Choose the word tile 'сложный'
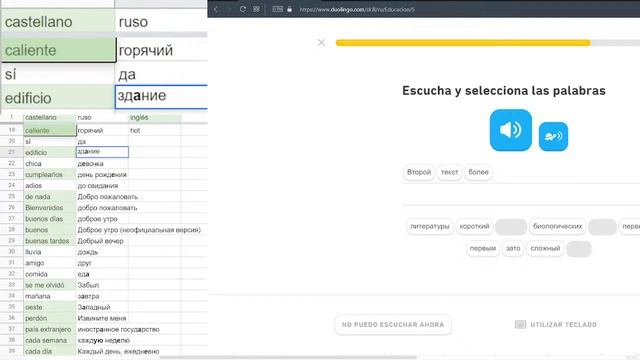This screenshot has width=640, height=360. (x=545, y=248)
